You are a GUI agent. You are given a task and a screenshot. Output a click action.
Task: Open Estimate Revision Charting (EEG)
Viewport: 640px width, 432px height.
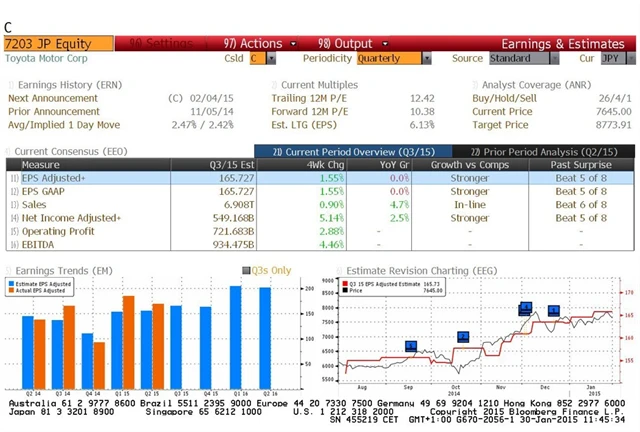coord(422,271)
